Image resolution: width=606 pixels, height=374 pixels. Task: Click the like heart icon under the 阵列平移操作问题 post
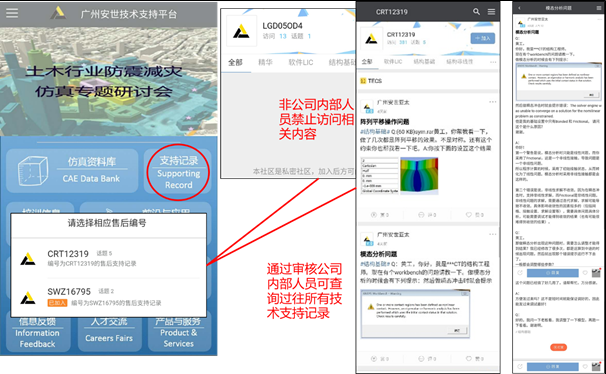469,214
